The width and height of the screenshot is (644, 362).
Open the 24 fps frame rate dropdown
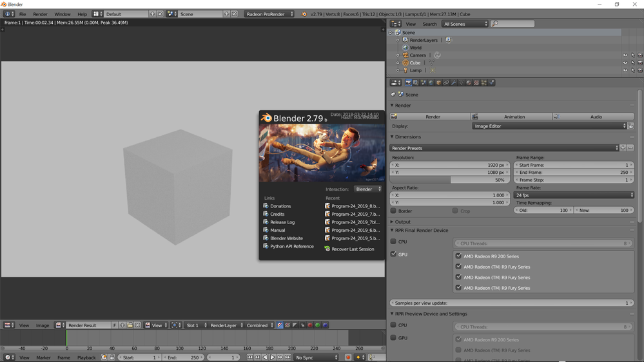point(574,195)
